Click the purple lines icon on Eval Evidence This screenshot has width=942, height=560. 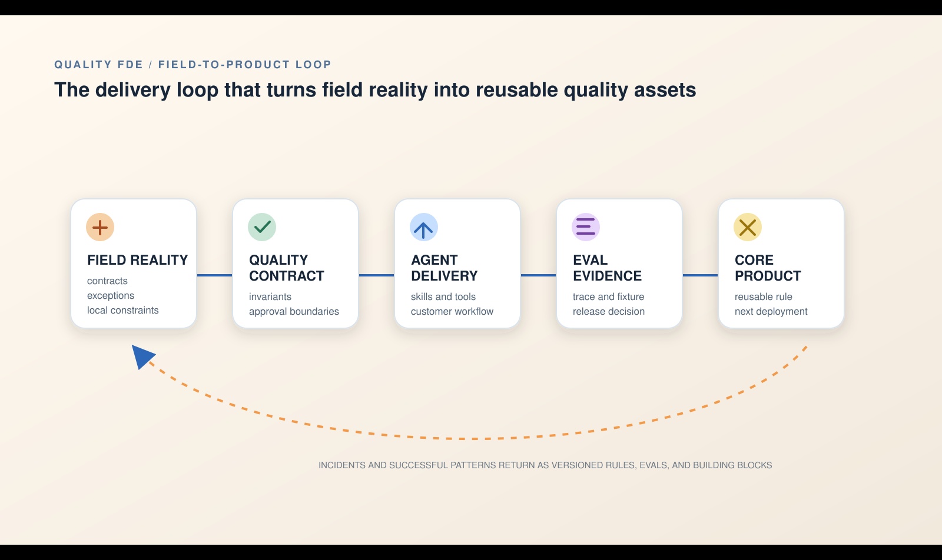coord(586,227)
